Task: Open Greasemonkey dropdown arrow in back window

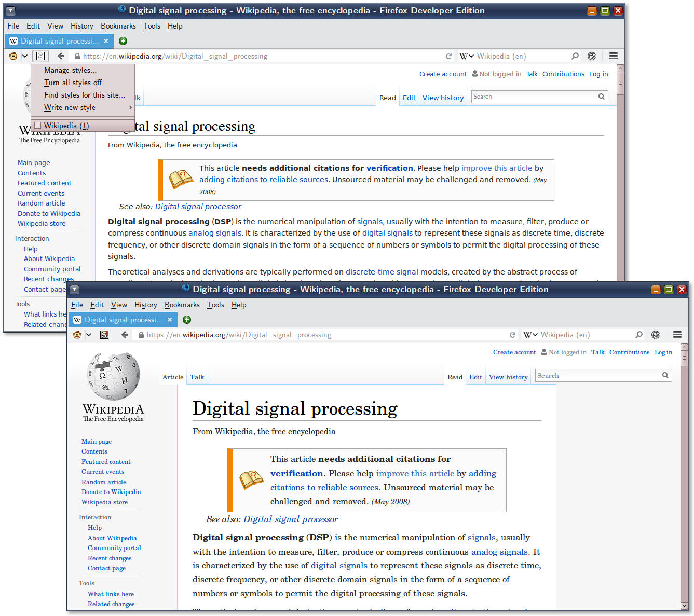Action: [24, 56]
